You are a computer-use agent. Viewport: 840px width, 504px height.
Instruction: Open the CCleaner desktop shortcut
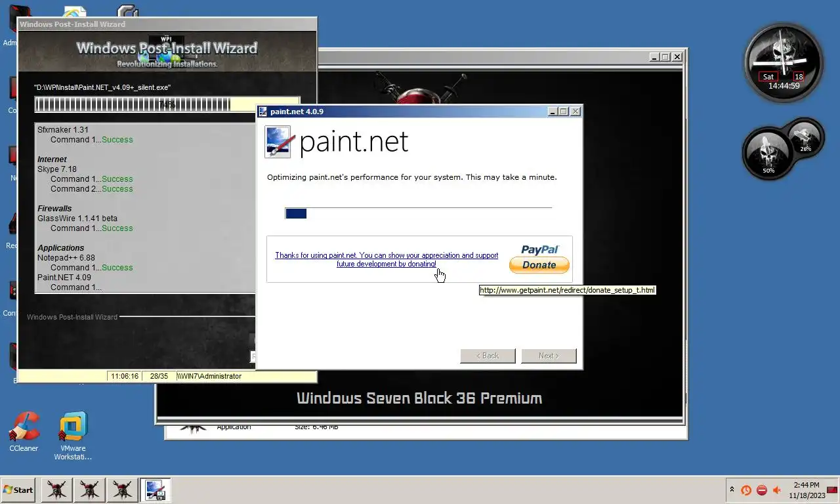[24, 431]
